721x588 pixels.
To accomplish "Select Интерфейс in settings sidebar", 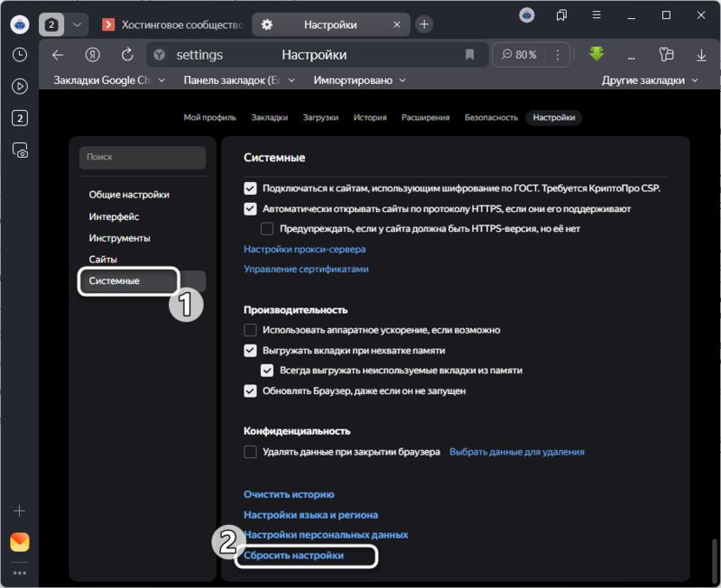I will click(x=114, y=216).
